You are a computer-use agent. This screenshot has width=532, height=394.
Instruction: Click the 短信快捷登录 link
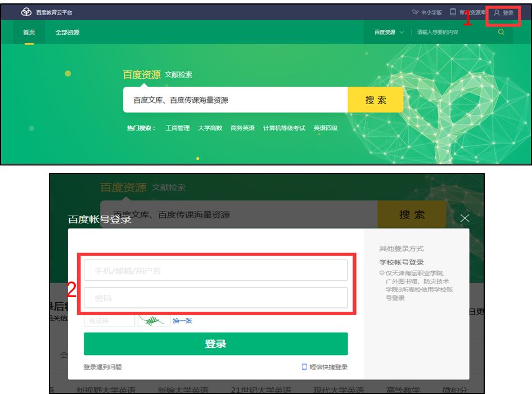328,367
